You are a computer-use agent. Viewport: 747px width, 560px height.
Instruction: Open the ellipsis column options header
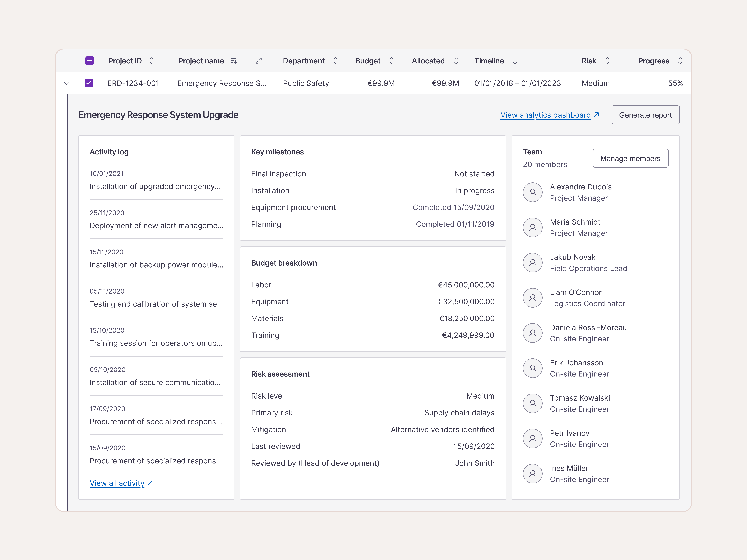coord(67,62)
